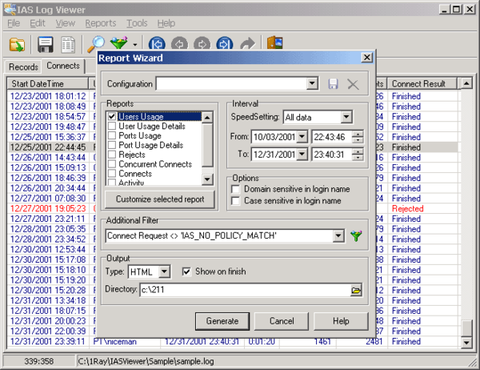Open the Reports menu

coord(101,23)
